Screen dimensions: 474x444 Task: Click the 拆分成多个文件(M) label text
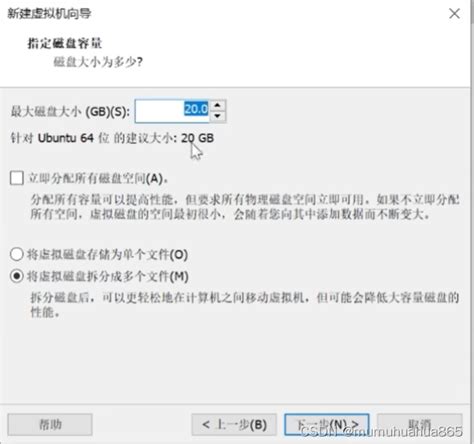[x=107, y=276]
